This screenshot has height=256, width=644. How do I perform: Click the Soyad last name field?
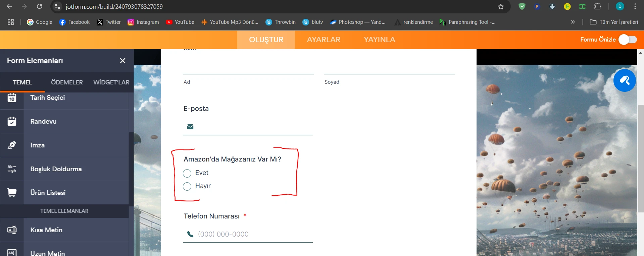tap(389, 67)
